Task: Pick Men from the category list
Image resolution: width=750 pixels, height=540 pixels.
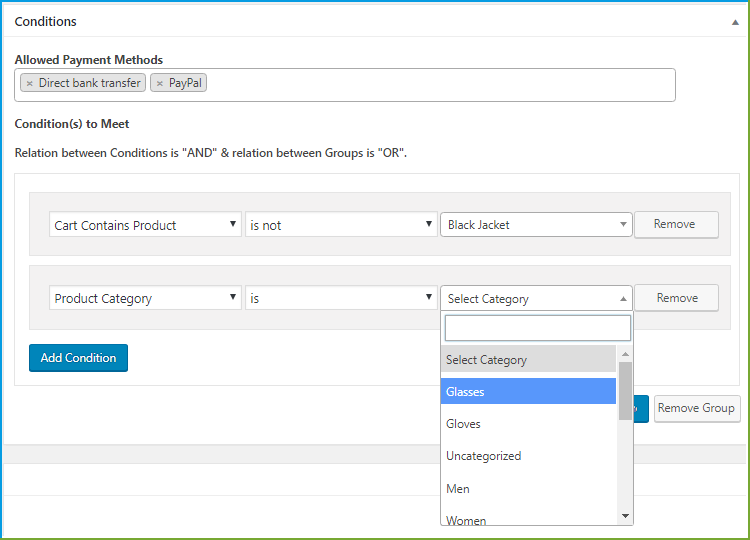Action: click(528, 489)
